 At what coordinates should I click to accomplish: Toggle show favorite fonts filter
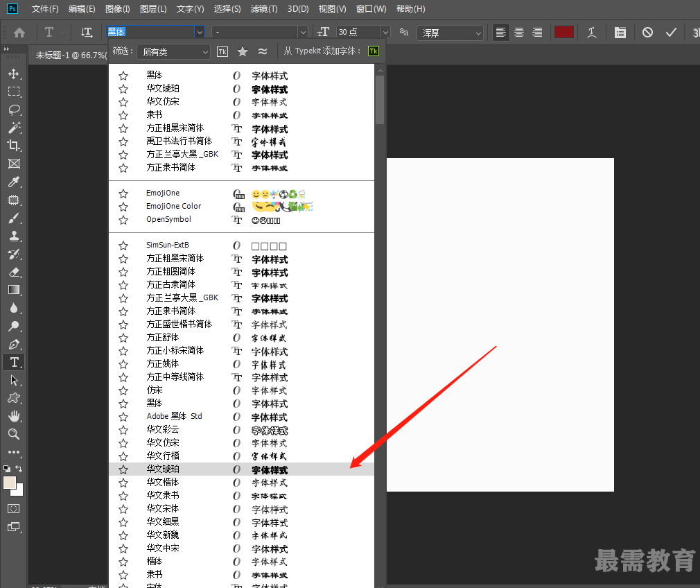[243, 51]
